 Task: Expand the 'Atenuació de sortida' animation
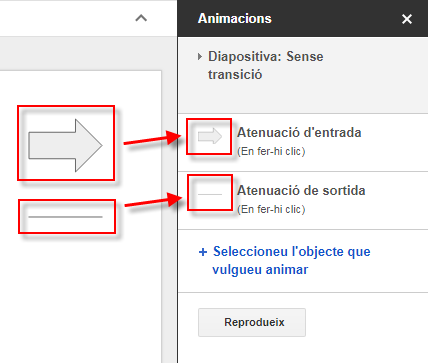[303, 200]
